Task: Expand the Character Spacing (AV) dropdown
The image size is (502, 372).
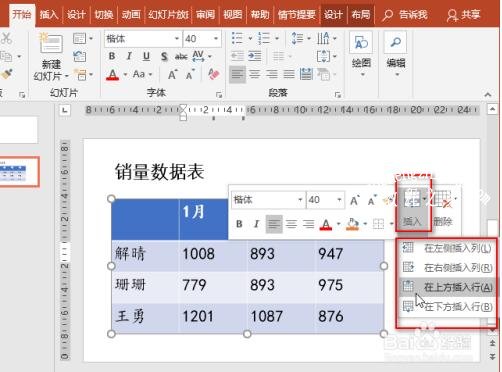Action: click(x=210, y=56)
